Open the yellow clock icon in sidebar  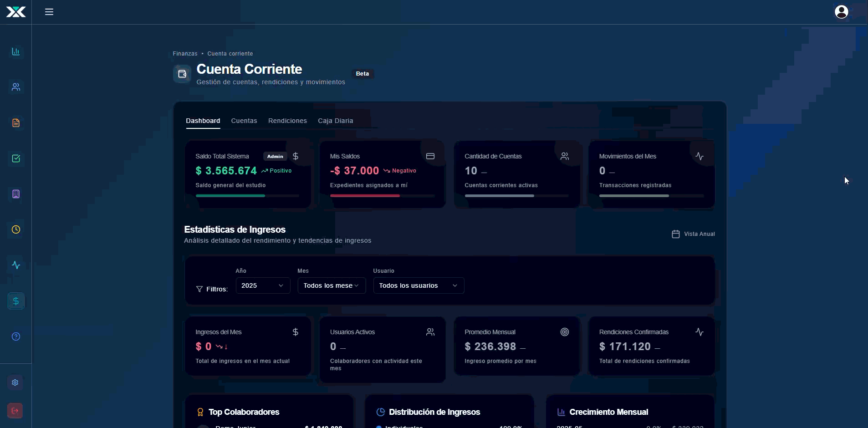(x=16, y=229)
